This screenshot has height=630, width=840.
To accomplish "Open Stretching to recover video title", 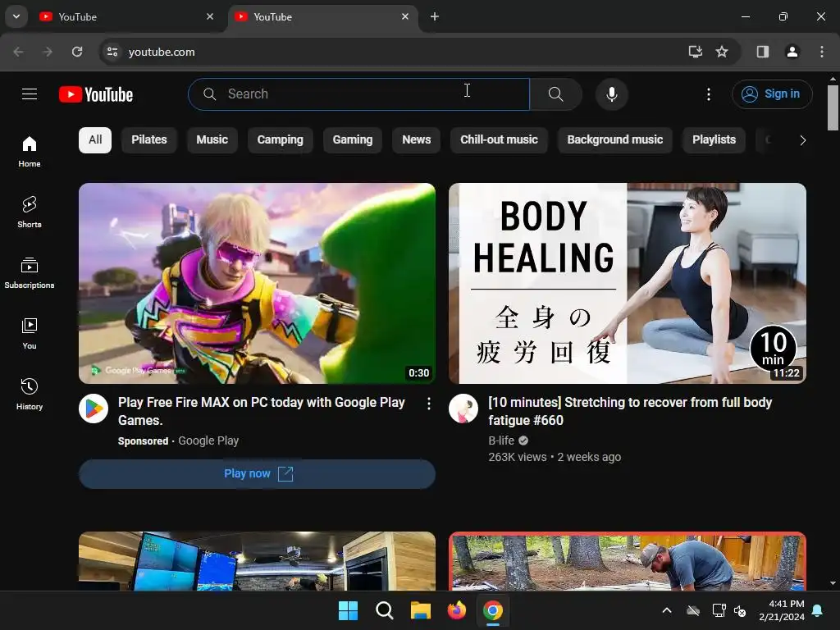I will pos(630,412).
